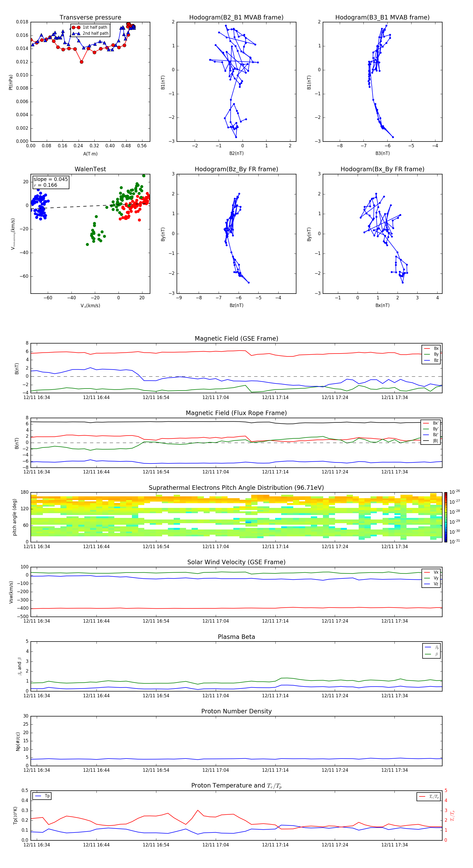Click the "B2(nT)" x-axis label
The image size is (473, 868).
click(x=236, y=153)
